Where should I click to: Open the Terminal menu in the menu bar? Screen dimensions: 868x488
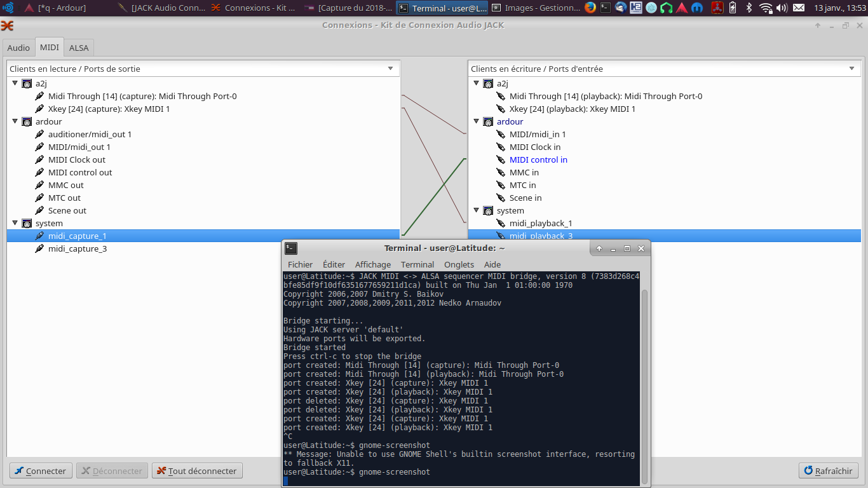(417, 264)
